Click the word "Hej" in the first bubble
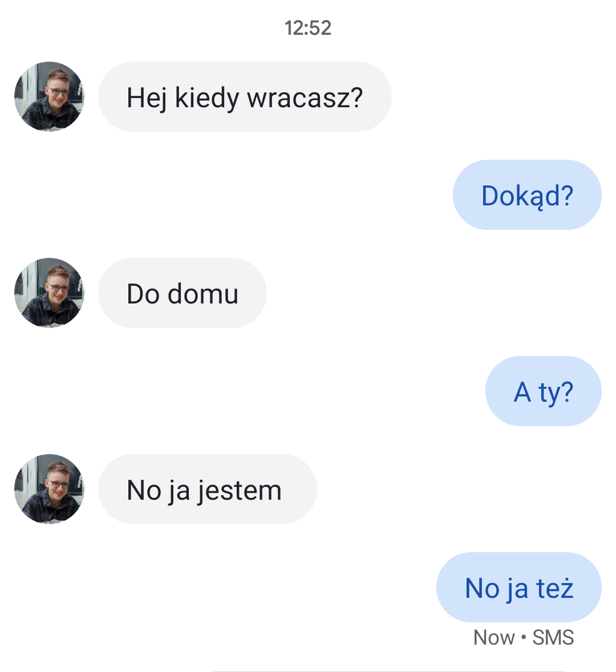Screen dimensions: 616x672 (x=147, y=98)
